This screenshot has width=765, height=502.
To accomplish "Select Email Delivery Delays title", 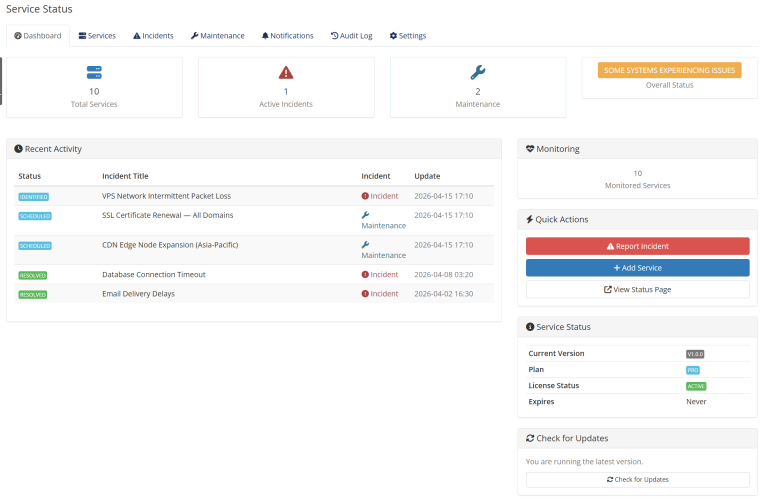I will pyautogui.click(x=139, y=294).
